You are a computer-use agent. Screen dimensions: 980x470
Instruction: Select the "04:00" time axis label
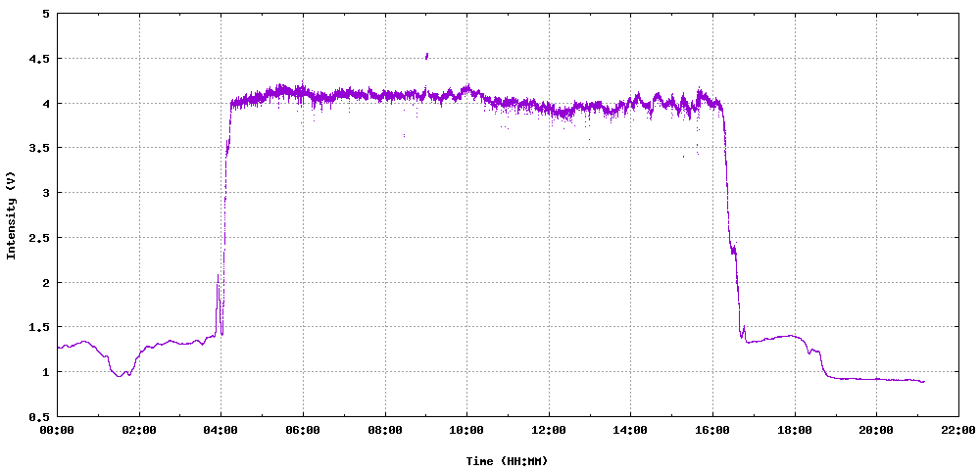[221, 430]
